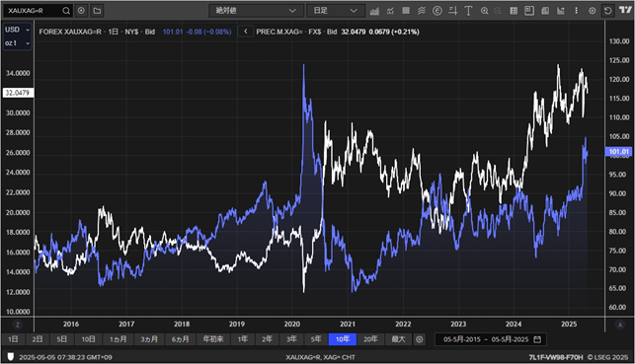This screenshot has width=635, height=364.
Task: Click the XAUXAG=R, XAG= CHT status text
Action: (x=320, y=357)
